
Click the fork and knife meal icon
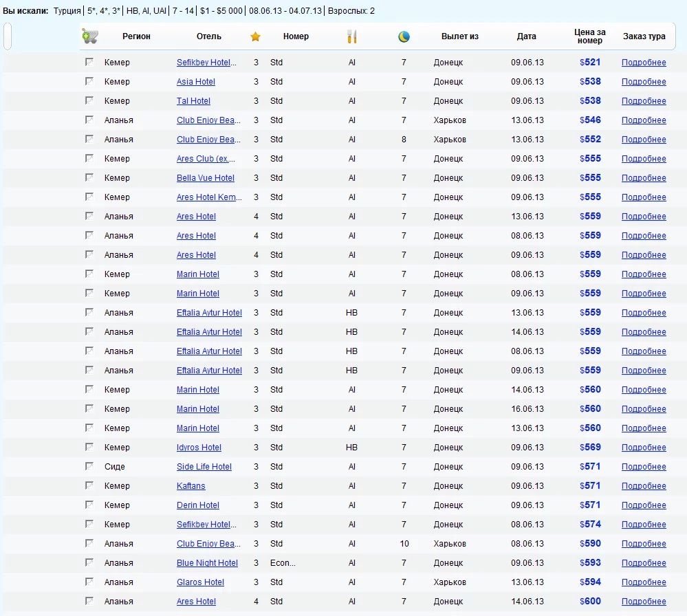pyautogui.click(x=352, y=36)
